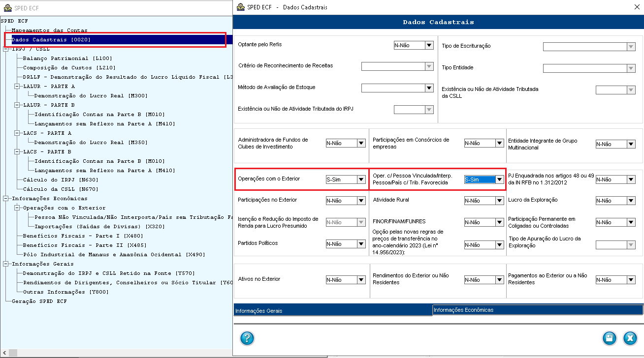Click SPED ECF dialog title icon
644x358 pixels.
(241, 7)
